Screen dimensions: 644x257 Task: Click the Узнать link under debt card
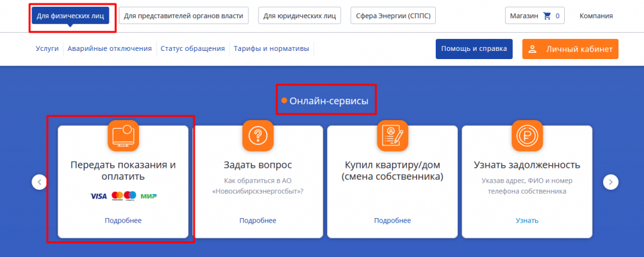527,221
